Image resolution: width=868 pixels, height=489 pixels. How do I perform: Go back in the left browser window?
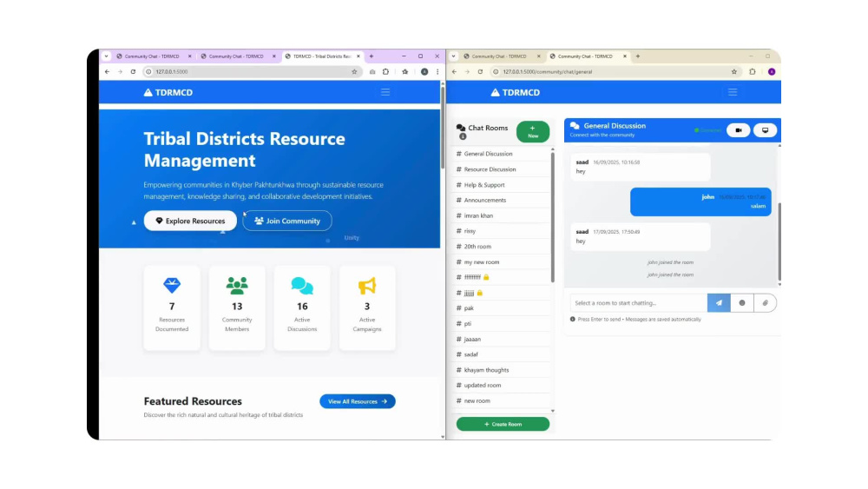[107, 71]
